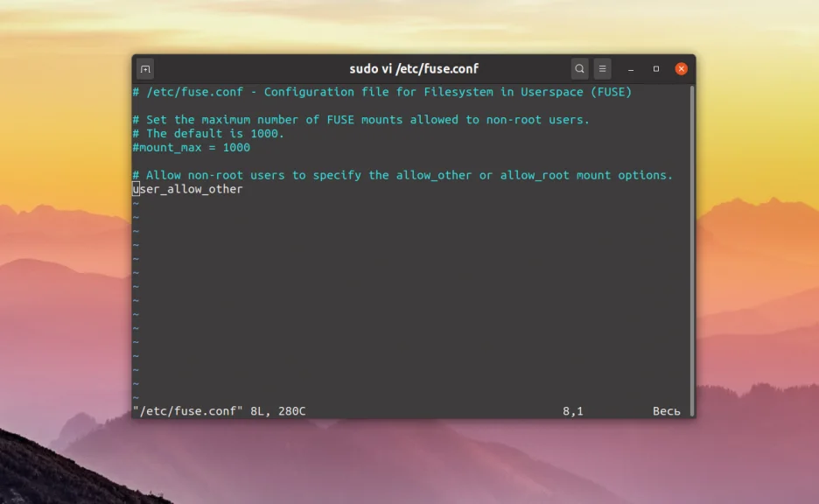Select the #mount_max = 1000 line
819x504 pixels.
coord(191,147)
